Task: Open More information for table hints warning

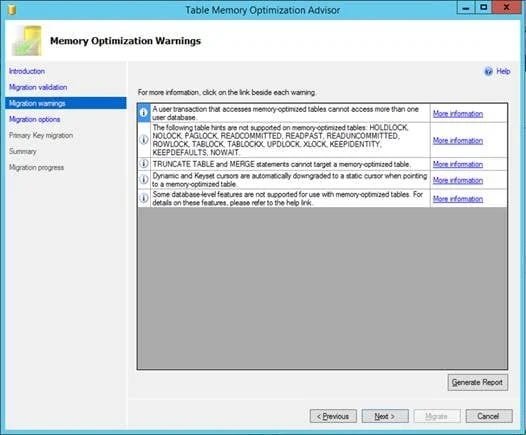Action: coord(458,141)
